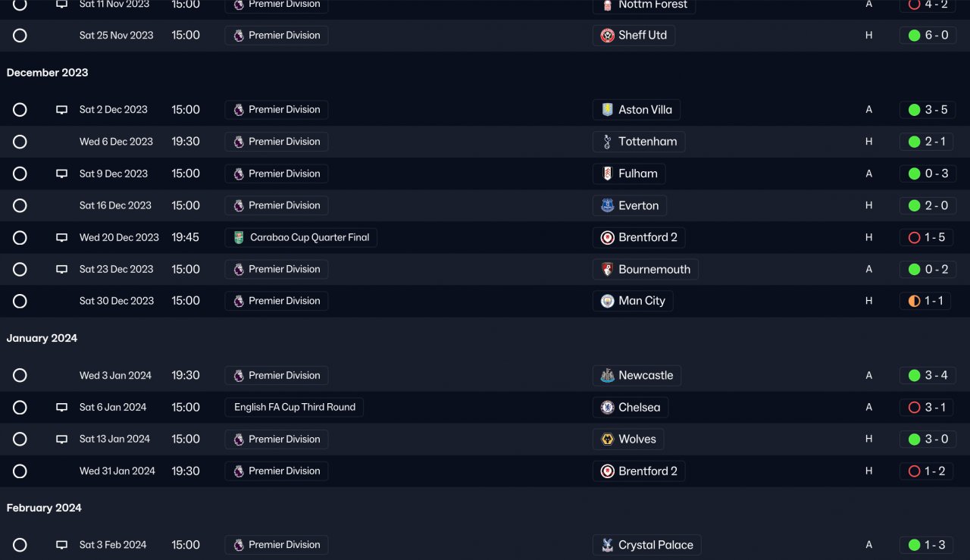This screenshot has height=560, width=970.
Task: Click the Aston Villa club badge icon
Action: pyautogui.click(x=607, y=110)
